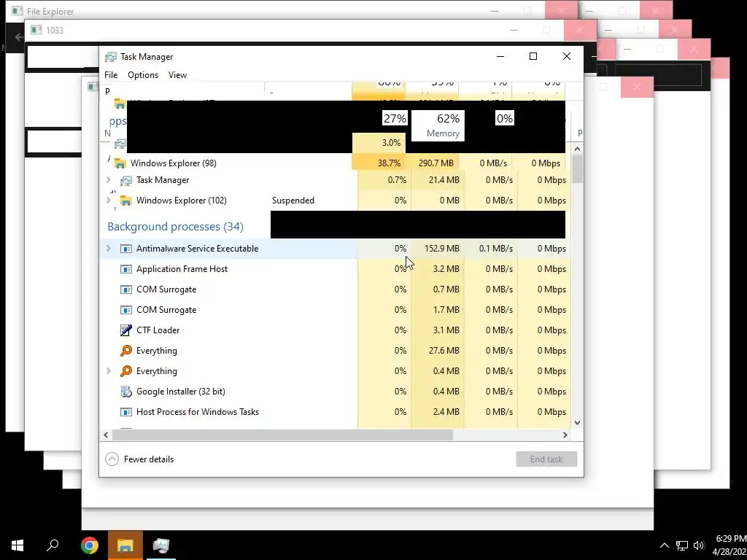Image resolution: width=747 pixels, height=560 pixels.
Task: Select the Windows Explorer (102) folder icon
Action: coord(125,201)
